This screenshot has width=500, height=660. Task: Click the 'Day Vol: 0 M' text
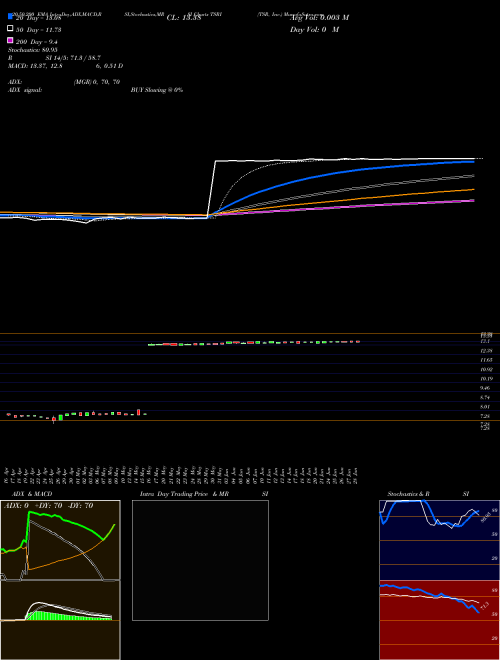click(314, 30)
